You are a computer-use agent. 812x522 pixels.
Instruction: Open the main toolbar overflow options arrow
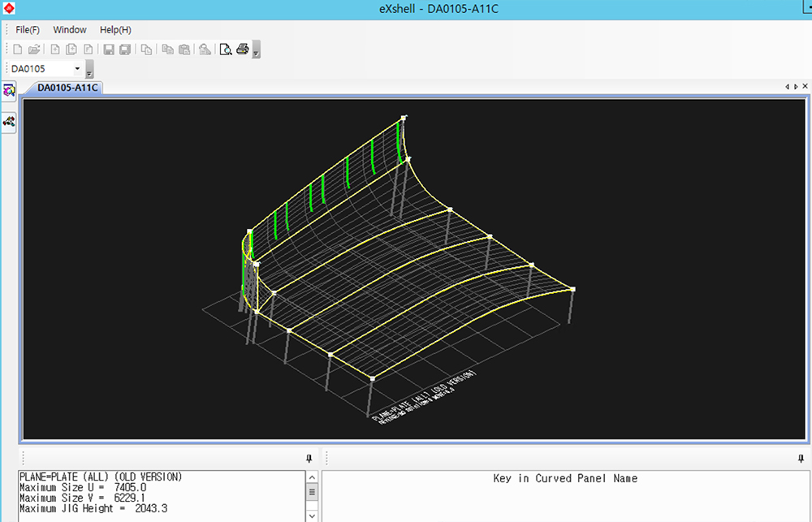pyautogui.click(x=257, y=50)
